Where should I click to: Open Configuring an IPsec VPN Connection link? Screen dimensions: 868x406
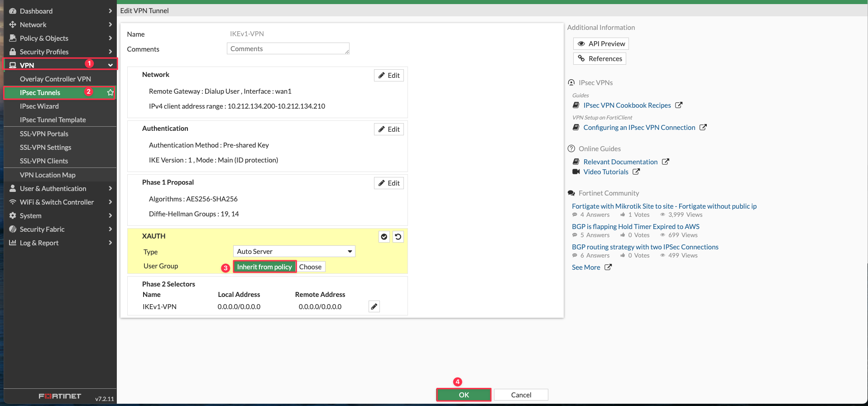[x=639, y=127]
